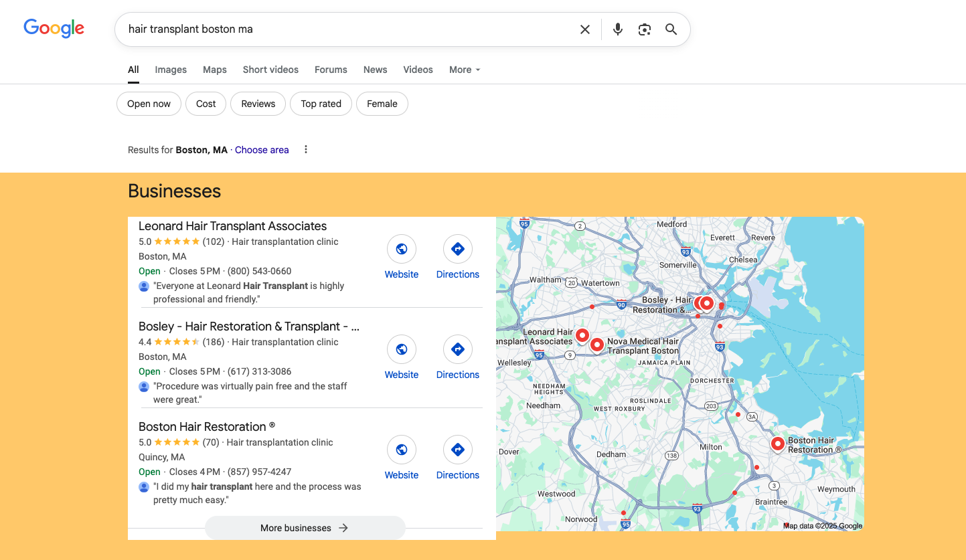Click reviewer avatar on Boston Hair Restoration review
966x560 pixels.
point(144,487)
